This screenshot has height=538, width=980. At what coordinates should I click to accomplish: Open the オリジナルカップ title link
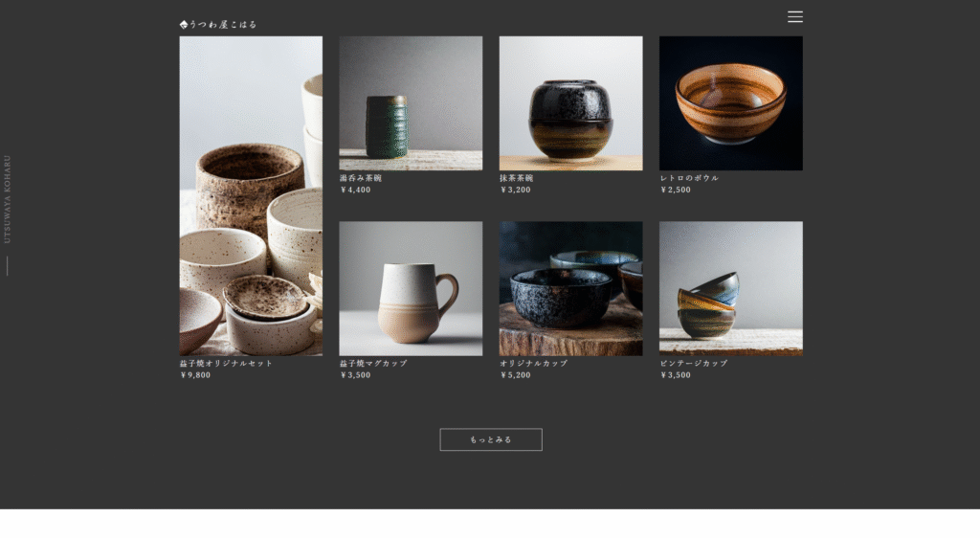pyautogui.click(x=533, y=364)
